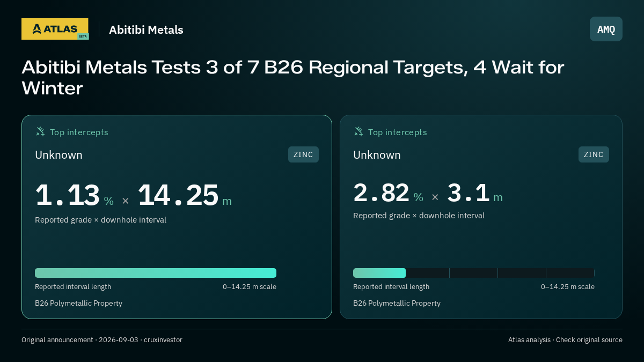Image resolution: width=644 pixels, height=362 pixels.
Task: Click 'Reported interval length' in the 2.82% card
Action: click(x=391, y=287)
